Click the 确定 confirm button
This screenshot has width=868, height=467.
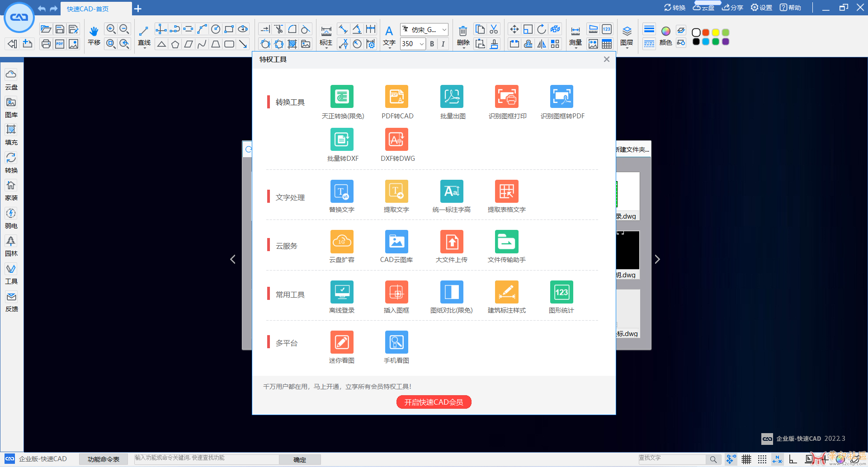click(x=300, y=460)
